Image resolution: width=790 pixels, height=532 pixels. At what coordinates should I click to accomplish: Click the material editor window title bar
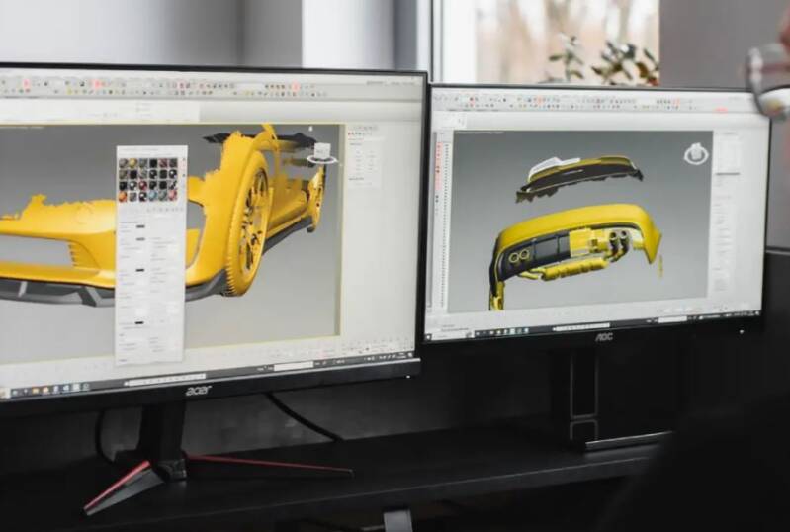coord(151,150)
